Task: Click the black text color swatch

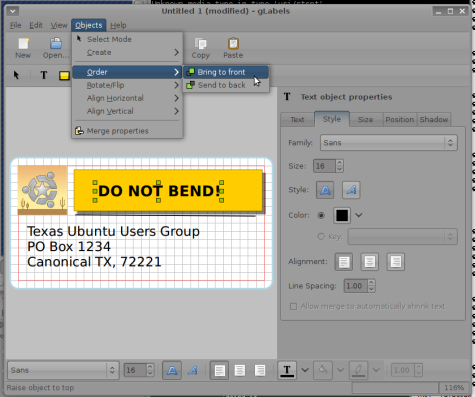Action: point(342,215)
